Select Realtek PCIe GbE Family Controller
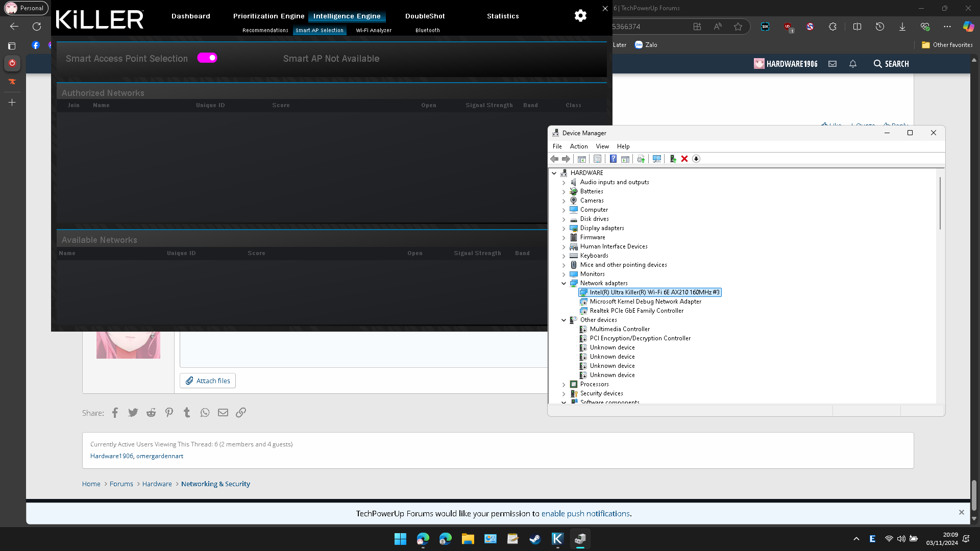Image resolution: width=980 pixels, height=551 pixels. pos(636,311)
